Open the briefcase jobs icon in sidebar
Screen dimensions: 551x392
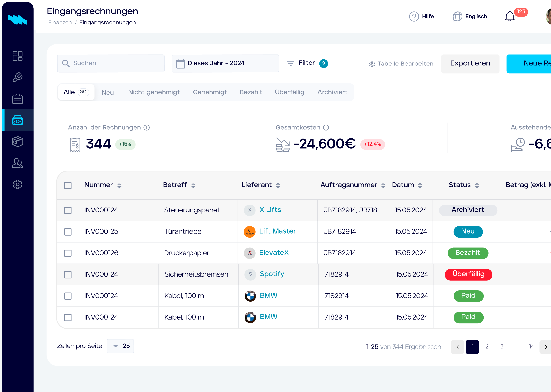pos(18,99)
